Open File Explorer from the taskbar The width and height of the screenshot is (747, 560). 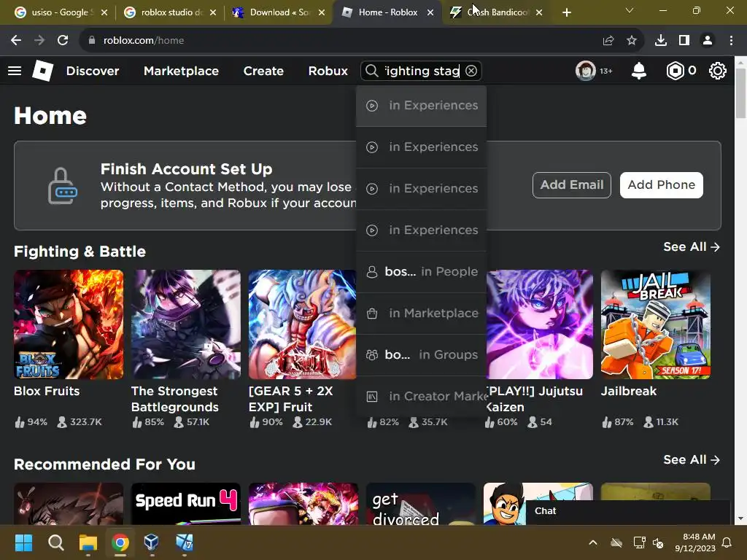coord(88,542)
